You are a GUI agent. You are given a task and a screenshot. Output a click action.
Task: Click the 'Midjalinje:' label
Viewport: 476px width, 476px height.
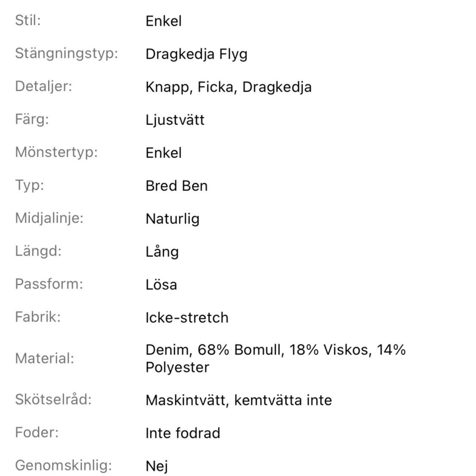click(x=49, y=218)
